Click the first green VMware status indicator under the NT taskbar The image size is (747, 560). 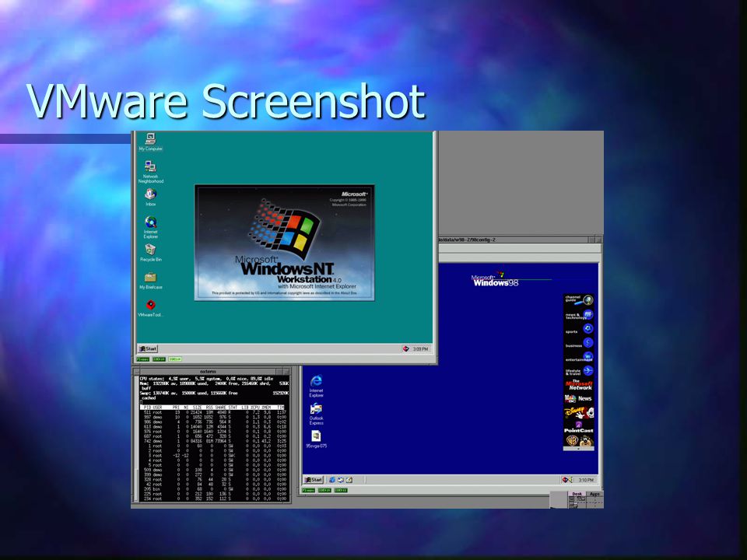point(143,359)
